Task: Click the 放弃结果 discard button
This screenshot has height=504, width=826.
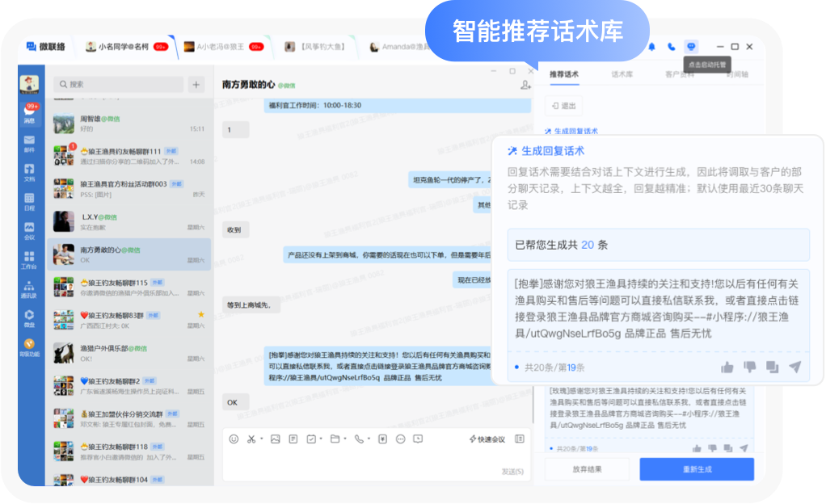Action: (587, 469)
